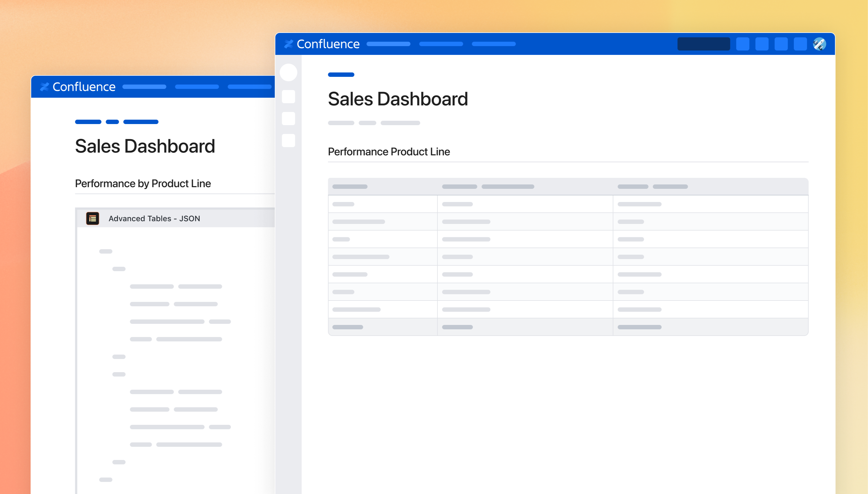
Task: Open the first nav item beside Confluence
Action: (388, 44)
